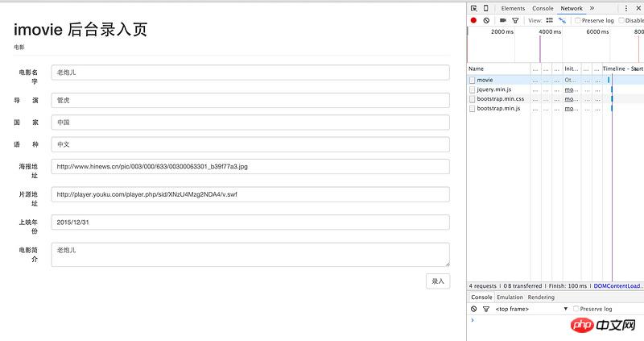Toggle the capture screenshots camera icon
644x341 pixels.
[x=502, y=20]
